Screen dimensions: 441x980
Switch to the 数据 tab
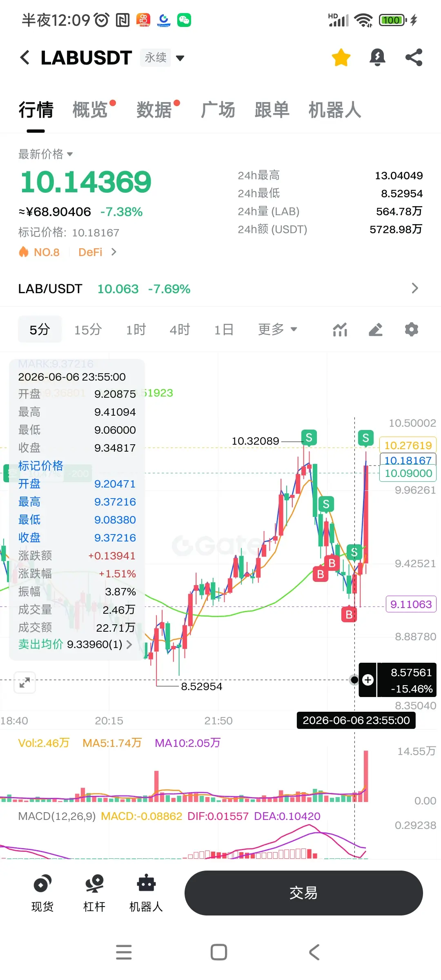point(154,110)
